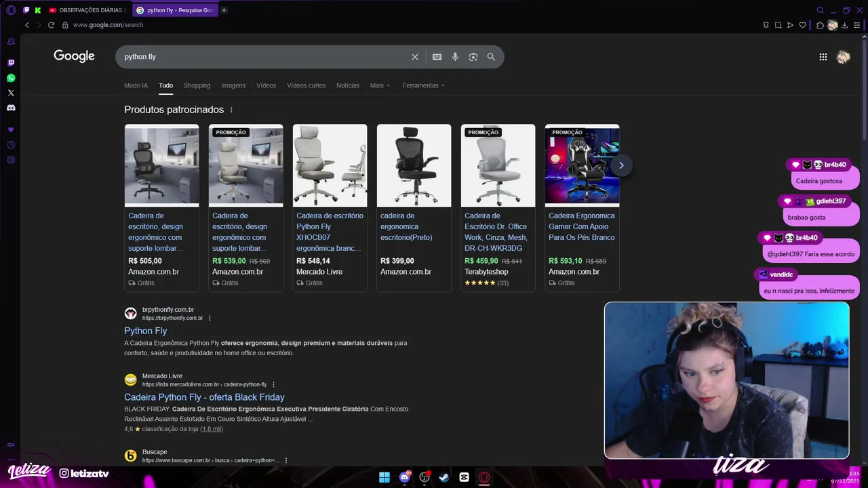Open the Google apps grid
Viewport: 868px width, 488px height.
[823, 57]
